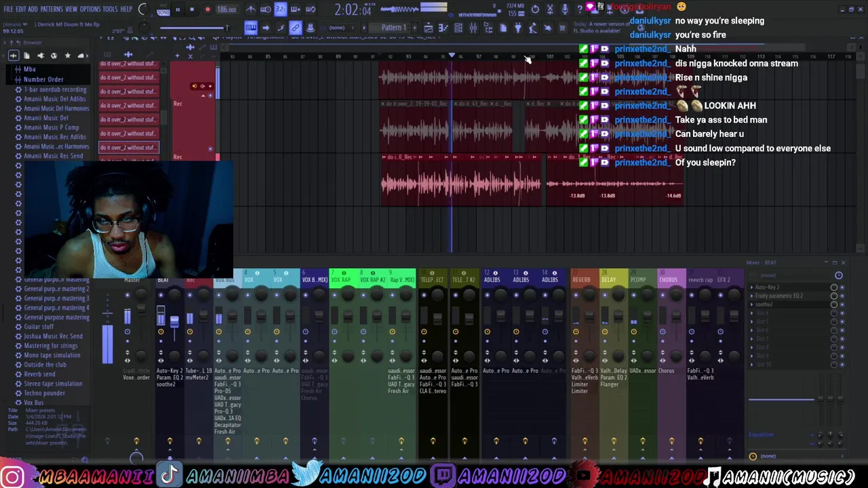This screenshot has width=868, height=488.
Task: Select the PCOMP mixer track
Action: click(x=638, y=280)
